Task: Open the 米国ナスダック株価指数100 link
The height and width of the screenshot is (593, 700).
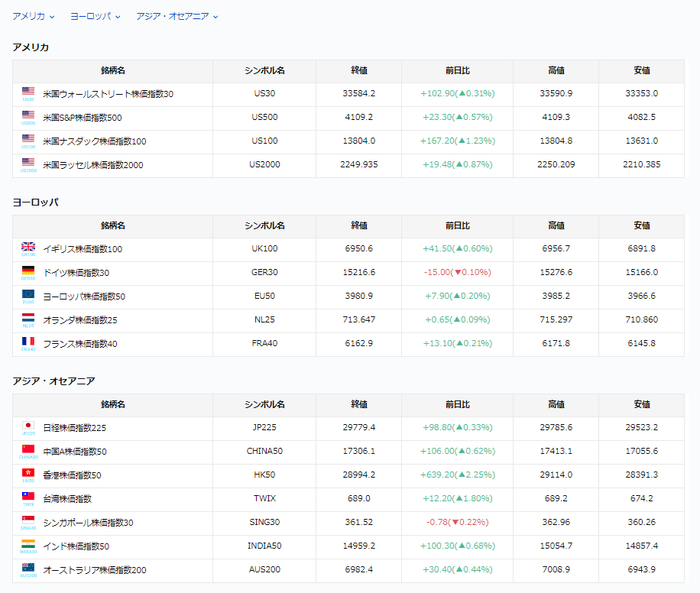Action: pyautogui.click(x=94, y=141)
